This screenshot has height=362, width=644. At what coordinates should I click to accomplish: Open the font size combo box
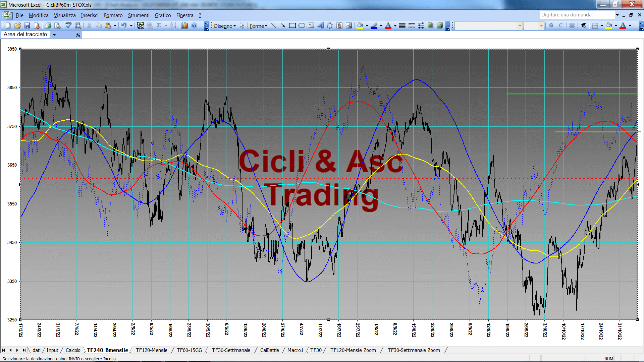[x=534, y=25]
